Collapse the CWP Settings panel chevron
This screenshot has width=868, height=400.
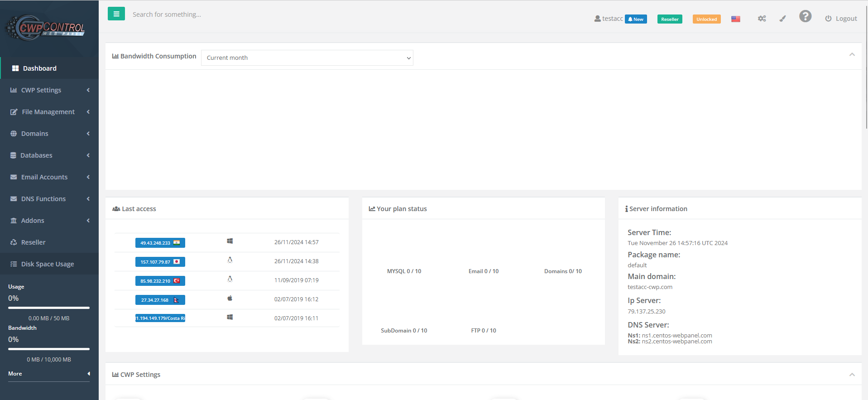click(x=852, y=375)
